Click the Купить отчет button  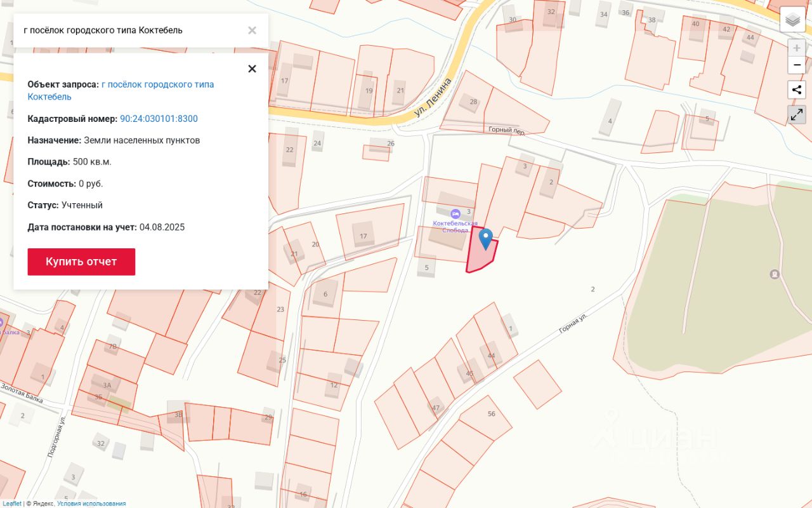[x=81, y=262]
